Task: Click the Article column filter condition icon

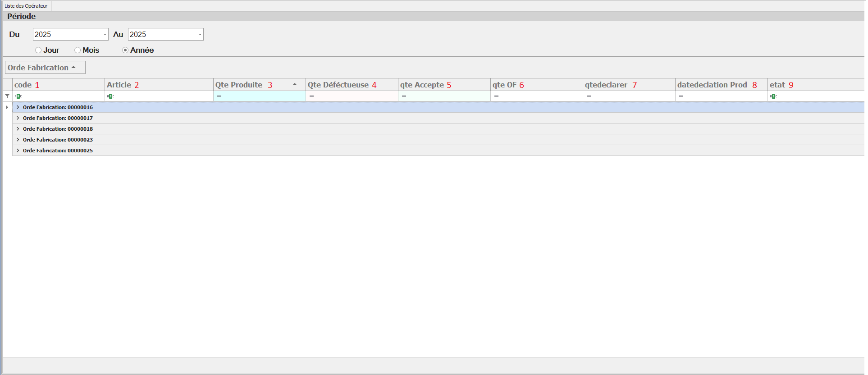Action: coord(110,96)
